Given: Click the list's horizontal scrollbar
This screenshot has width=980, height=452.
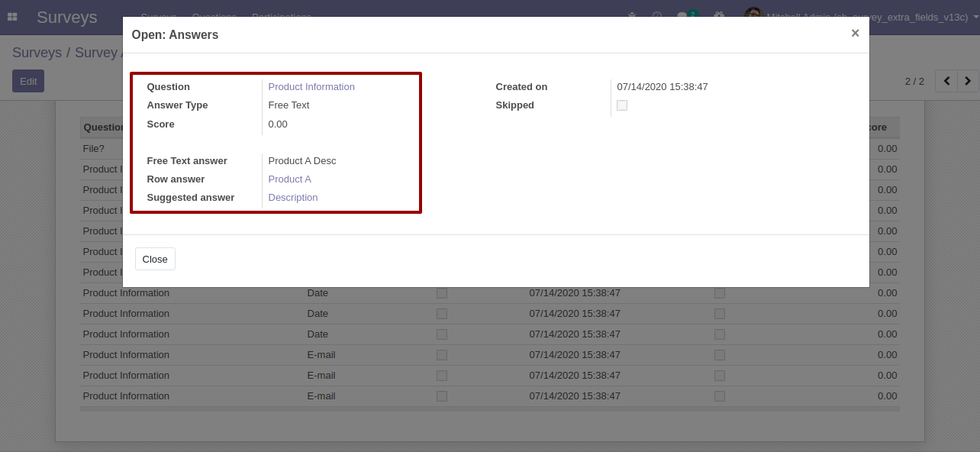Looking at the screenshot, I should (489, 409).
